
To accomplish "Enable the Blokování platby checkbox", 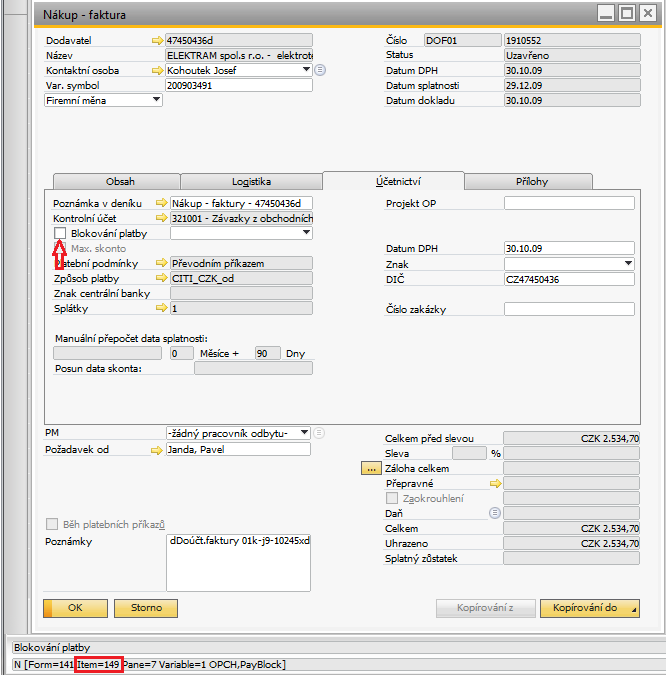I will tap(60, 233).
